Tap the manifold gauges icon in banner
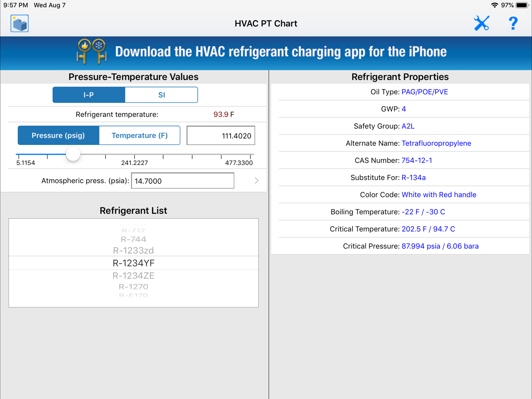The width and height of the screenshot is (532, 399). (92, 51)
